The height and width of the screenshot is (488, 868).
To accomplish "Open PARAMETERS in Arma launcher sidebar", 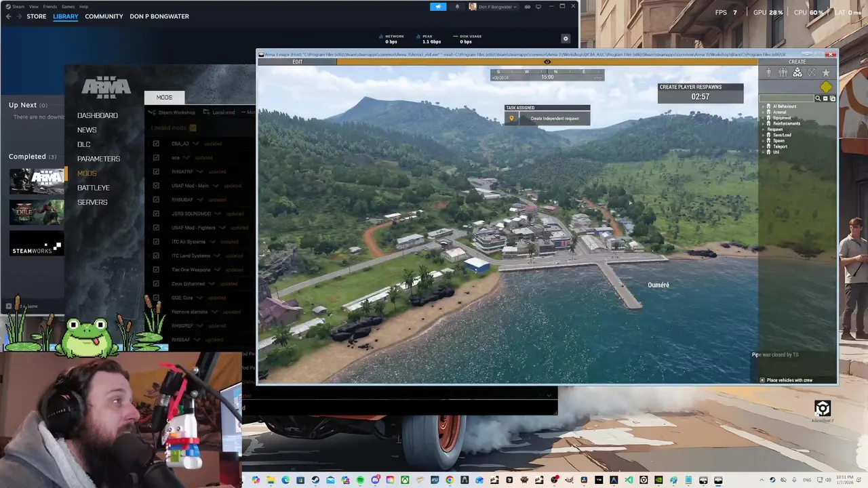I will coord(98,159).
